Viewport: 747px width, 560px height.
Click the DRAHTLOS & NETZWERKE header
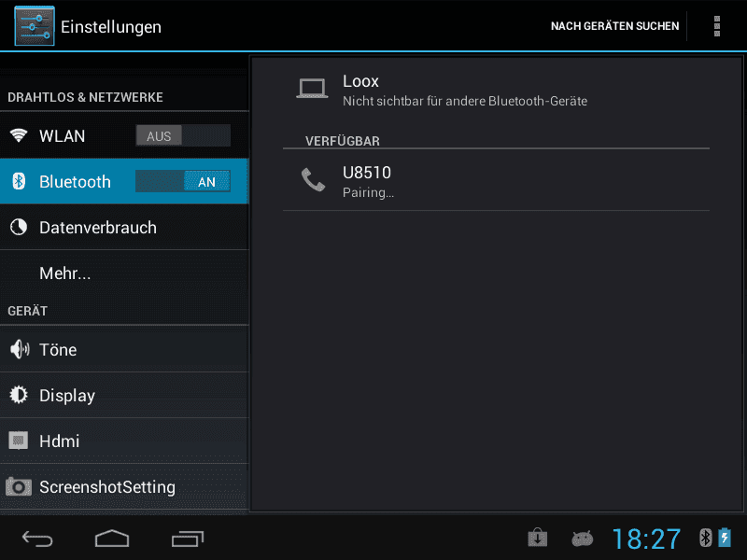pyautogui.click(x=85, y=97)
